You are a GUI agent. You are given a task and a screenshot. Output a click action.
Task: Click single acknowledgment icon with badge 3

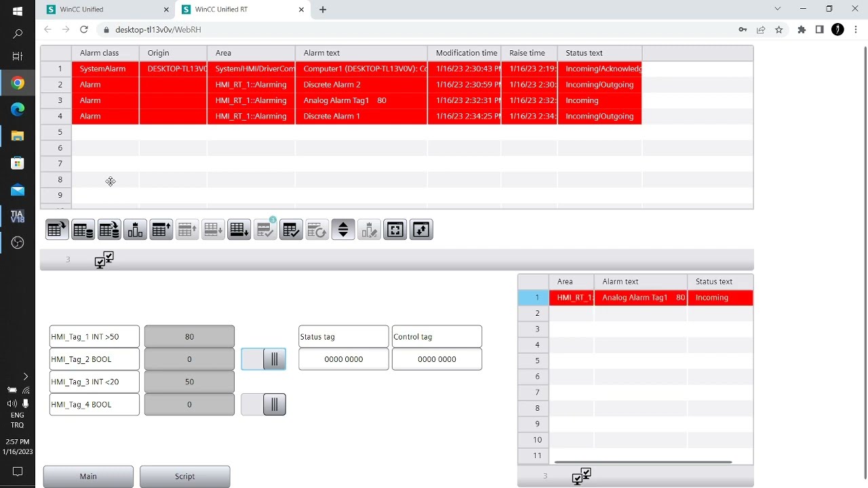tap(265, 230)
